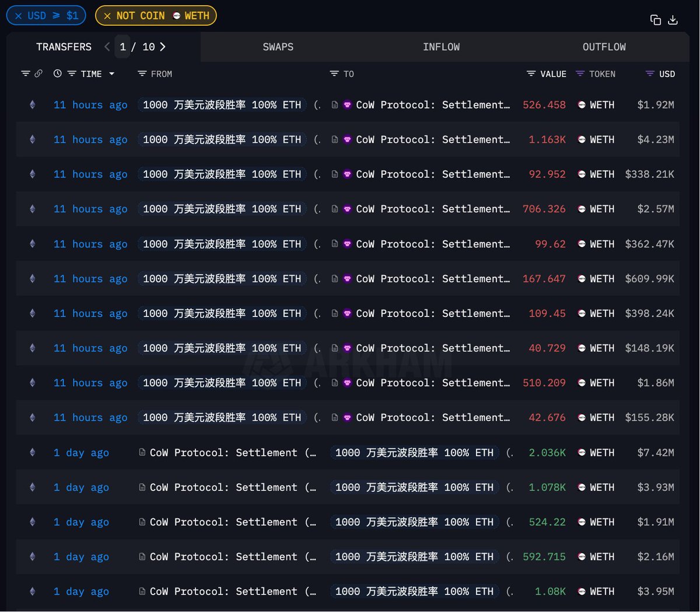
Task: Open Ethereum icon for the 1.08K WETH row
Action: pos(32,592)
